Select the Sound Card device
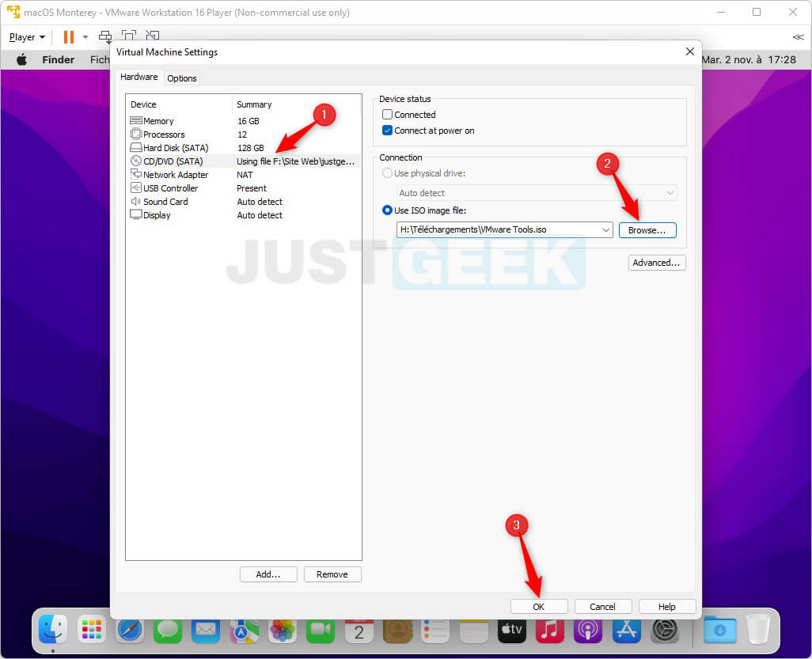812x659 pixels. point(244,202)
